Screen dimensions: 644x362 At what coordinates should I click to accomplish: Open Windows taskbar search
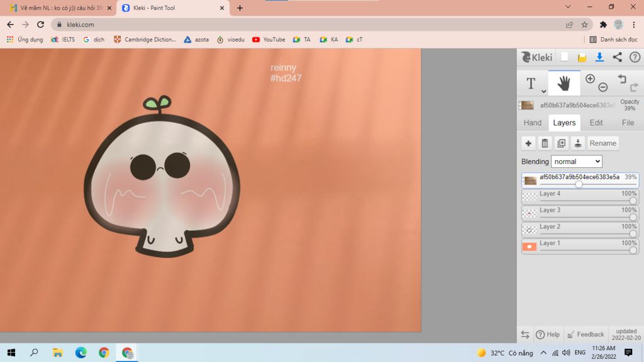point(34,353)
